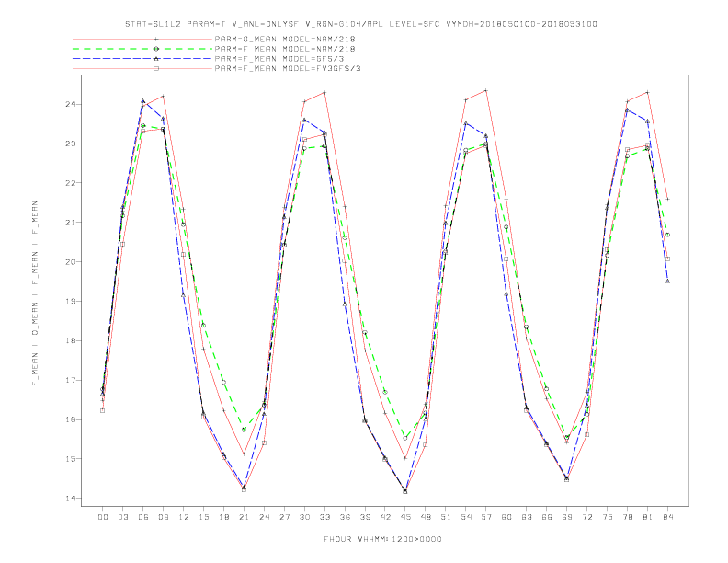Click x-axis tick label 69

[567, 517]
